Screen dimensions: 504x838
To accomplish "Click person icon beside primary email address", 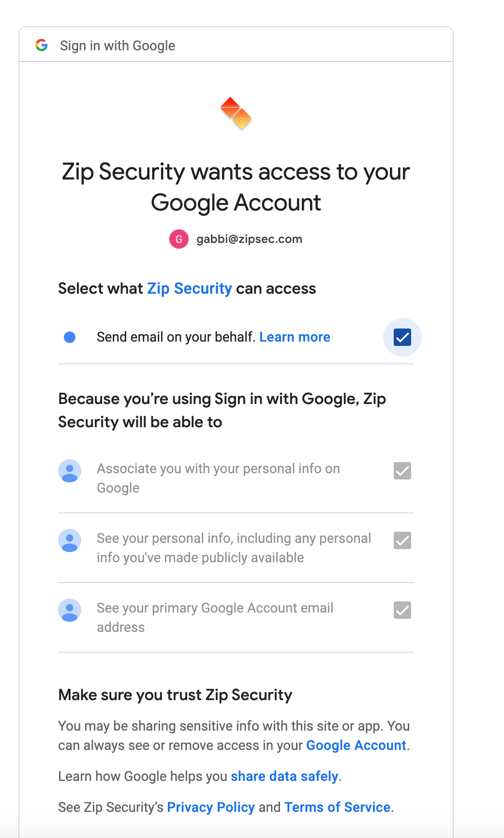I will [70, 610].
